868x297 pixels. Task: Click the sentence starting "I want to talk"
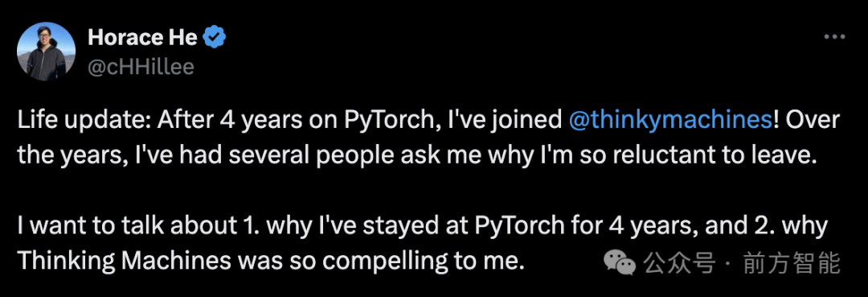coord(423,243)
